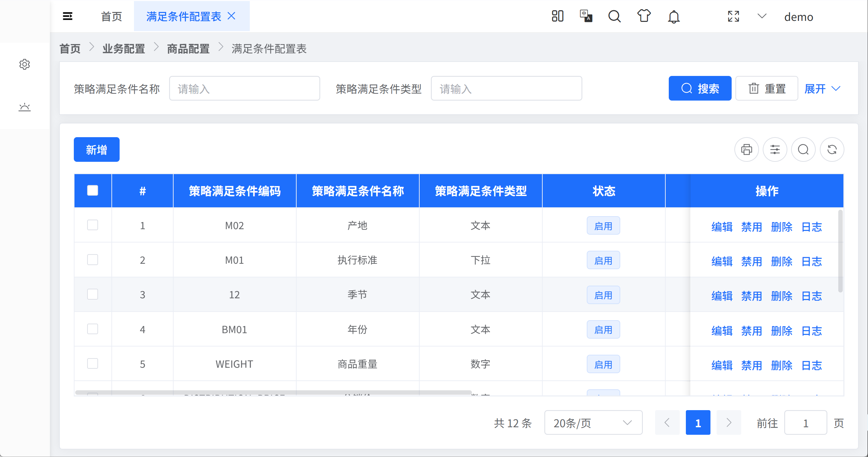
Task: Focus the 策略满足条件名称 input field
Action: point(244,89)
